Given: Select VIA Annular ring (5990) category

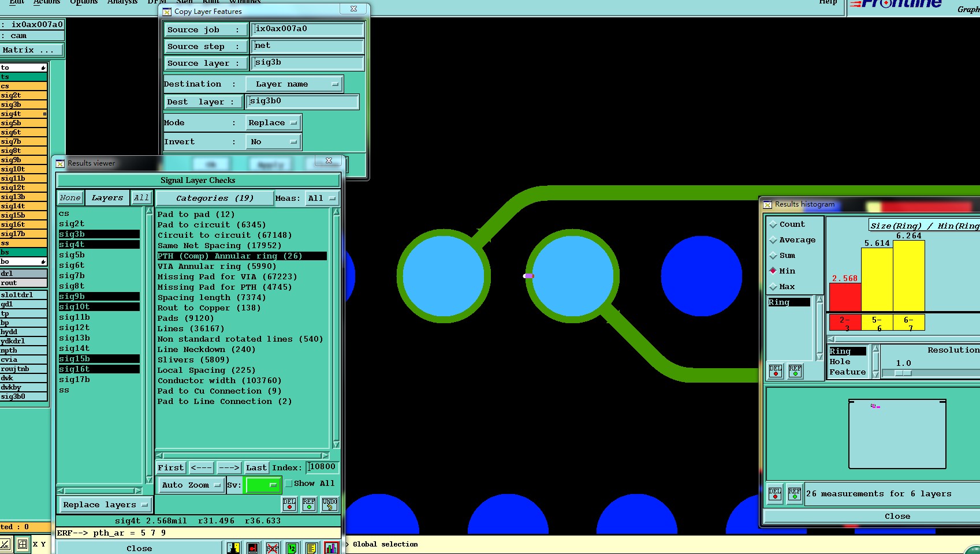Looking at the screenshot, I should [217, 267].
